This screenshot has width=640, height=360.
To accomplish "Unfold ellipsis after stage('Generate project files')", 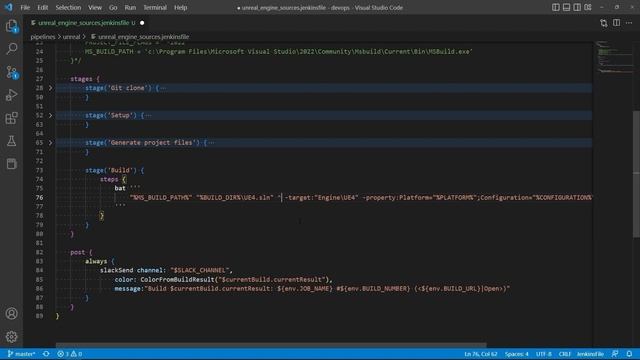I will pyautogui.click(x=211, y=142).
